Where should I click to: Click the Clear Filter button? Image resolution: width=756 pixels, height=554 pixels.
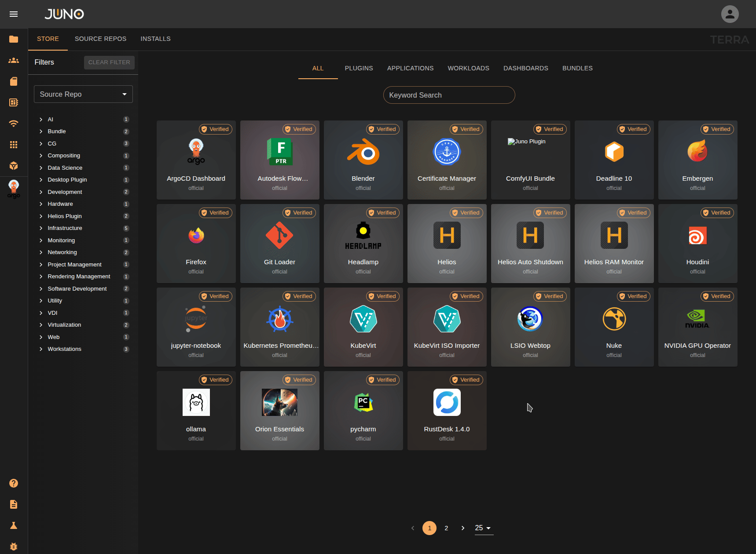pos(109,62)
